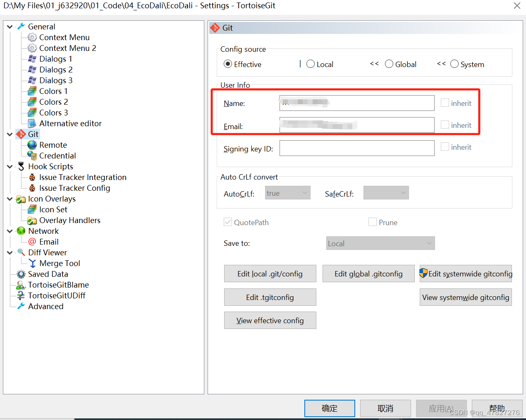Click the Merge Tool fork icon

coord(32,263)
